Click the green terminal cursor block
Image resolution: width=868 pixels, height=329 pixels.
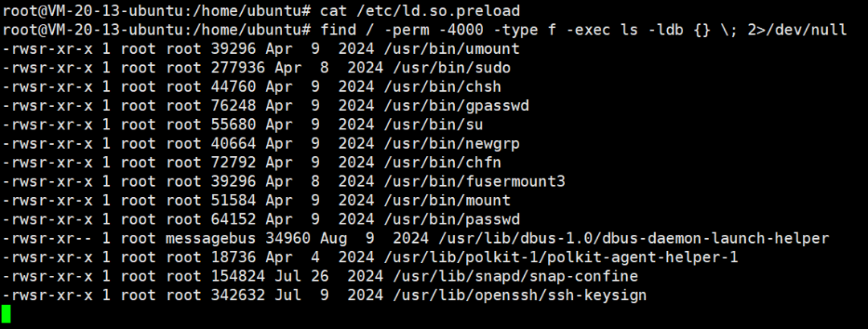pyautogui.click(x=6, y=314)
